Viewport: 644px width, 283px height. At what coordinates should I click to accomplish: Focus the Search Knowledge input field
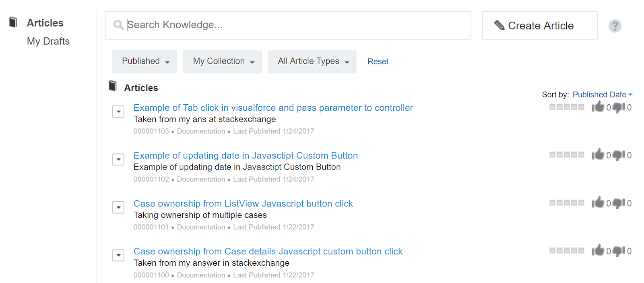point(288,25)
